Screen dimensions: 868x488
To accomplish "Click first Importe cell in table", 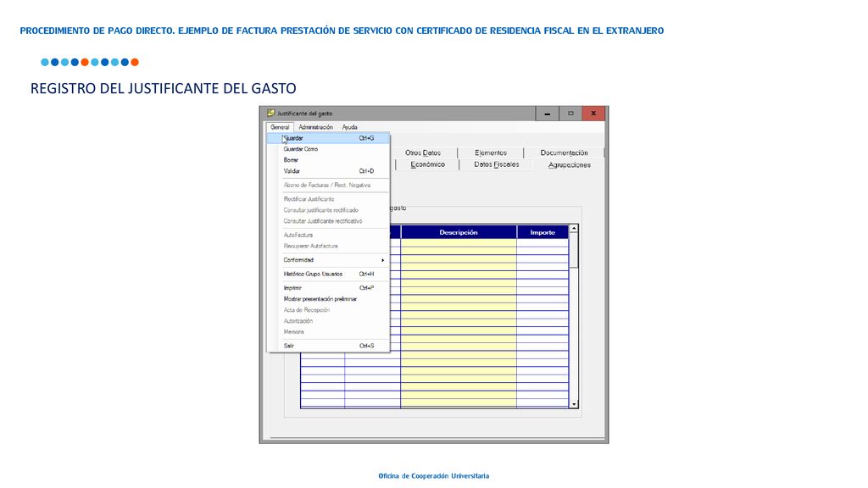I will tap(542, 243).
